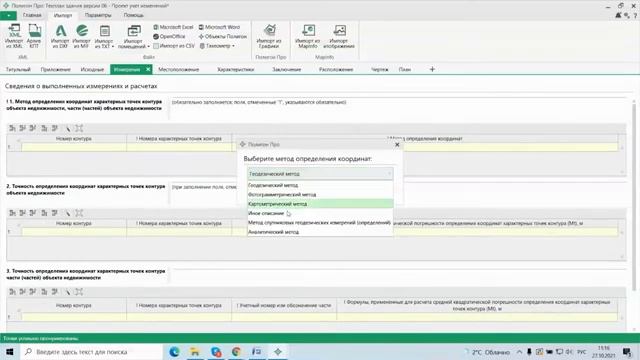Open the Импорт из XML tool
The image size is (640, 360).
point(14,36)
